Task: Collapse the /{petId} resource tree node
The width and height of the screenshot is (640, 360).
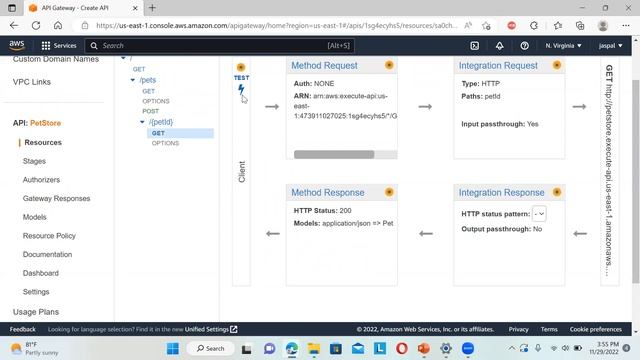Action: pos(142,122)
